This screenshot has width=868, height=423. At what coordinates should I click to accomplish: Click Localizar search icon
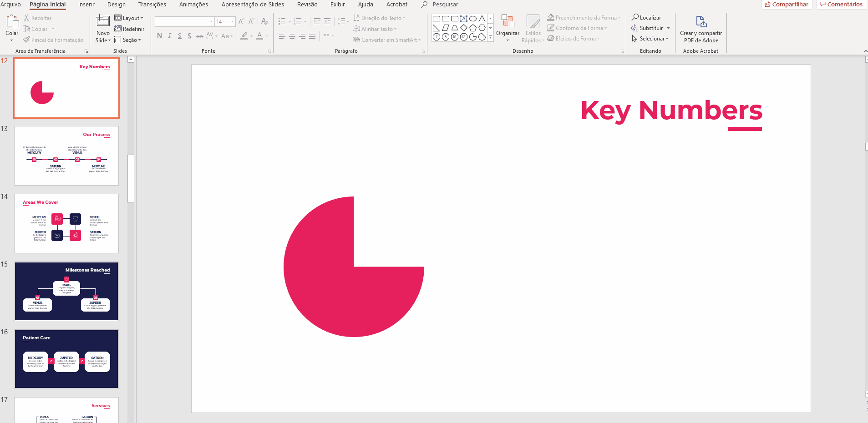pos(635,17)
